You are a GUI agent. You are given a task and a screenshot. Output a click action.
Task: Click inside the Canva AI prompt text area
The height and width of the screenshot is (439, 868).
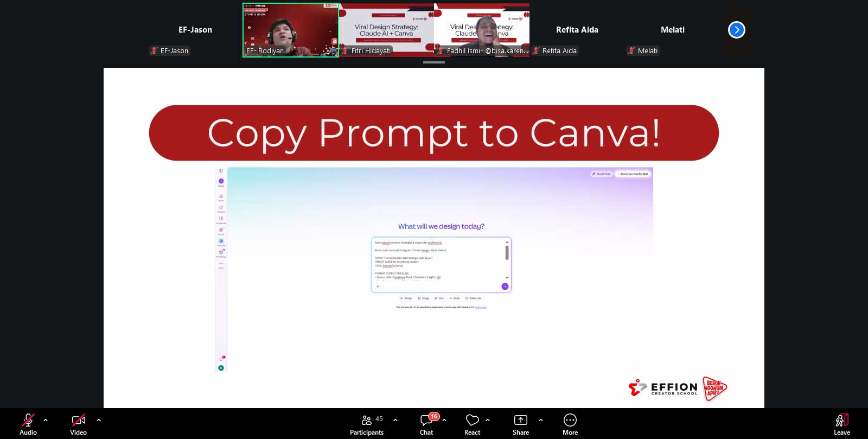tap(438, 260)
